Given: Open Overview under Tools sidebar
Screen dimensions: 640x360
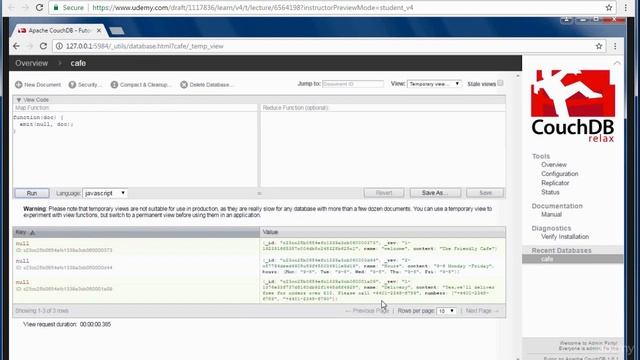Looking at the screenshot, I should tap(553, 165).
